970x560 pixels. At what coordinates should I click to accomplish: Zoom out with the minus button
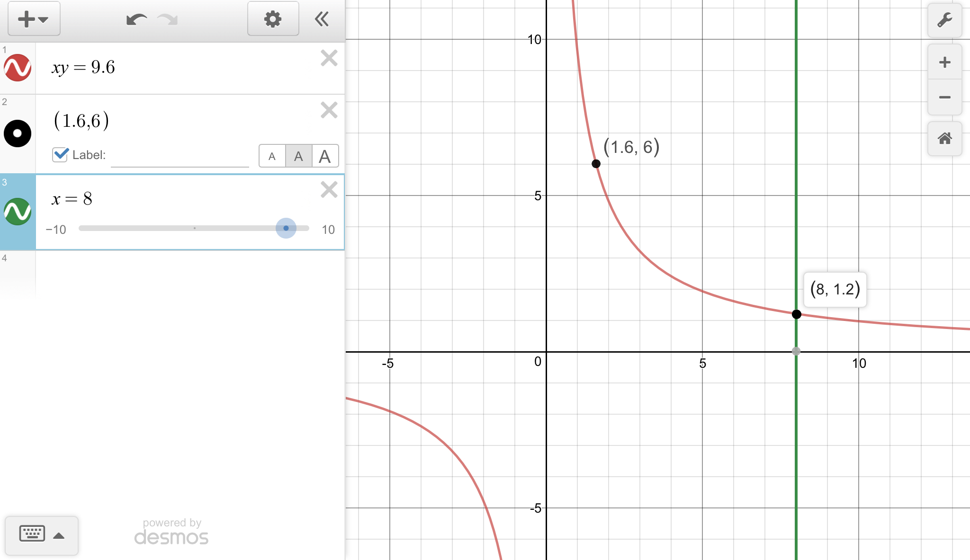point(944,98)
